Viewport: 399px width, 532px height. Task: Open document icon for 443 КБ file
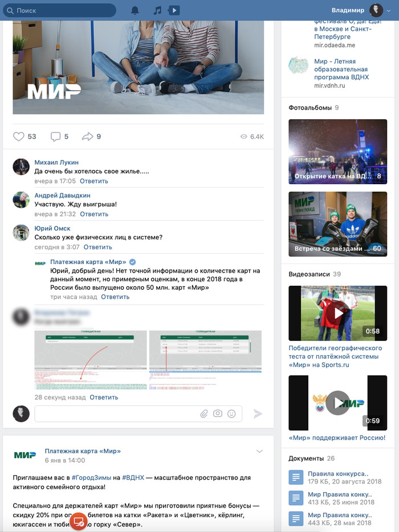point(296,519)
